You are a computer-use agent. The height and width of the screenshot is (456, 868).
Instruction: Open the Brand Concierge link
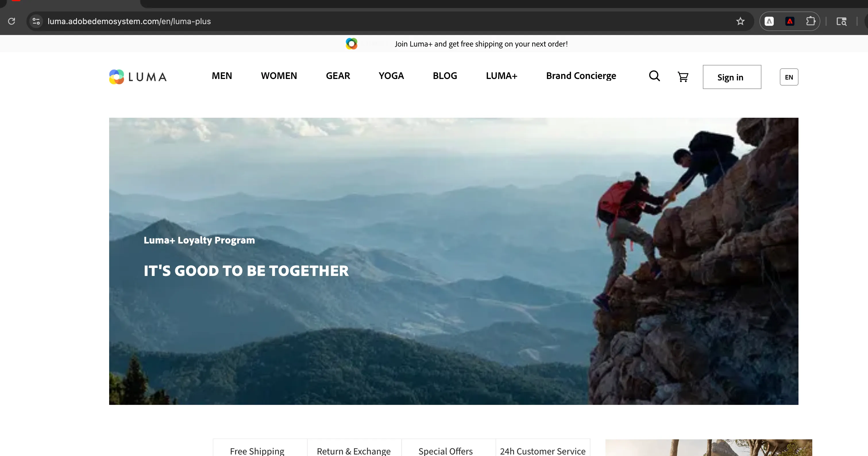click(x=581, y=76)
